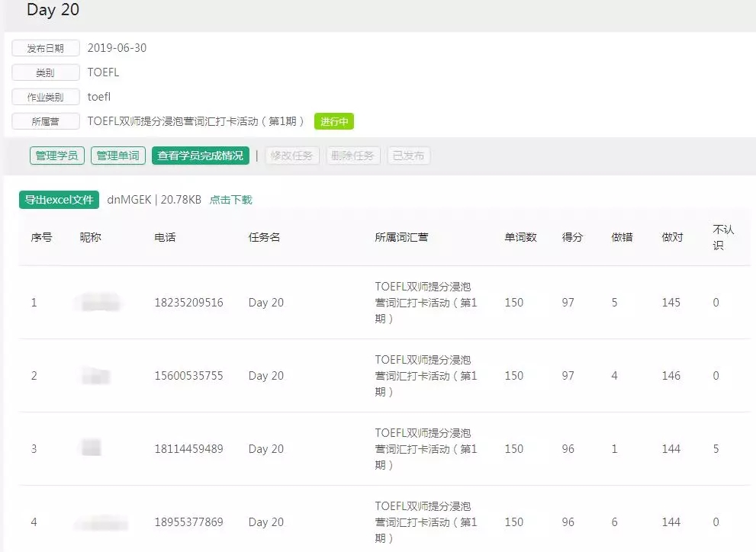This screenshot has height=552, width=756.
Task: Click blurred nickname in row 4
Action: 101,522
